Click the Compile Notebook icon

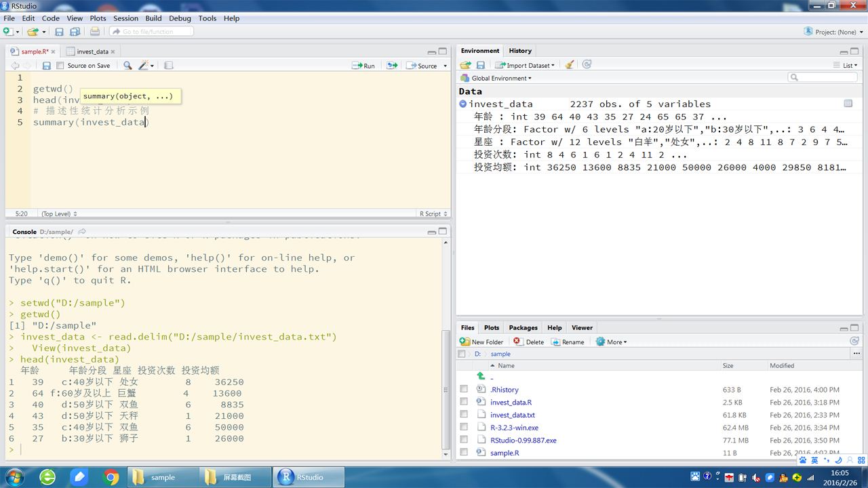(x=169, y=66)
